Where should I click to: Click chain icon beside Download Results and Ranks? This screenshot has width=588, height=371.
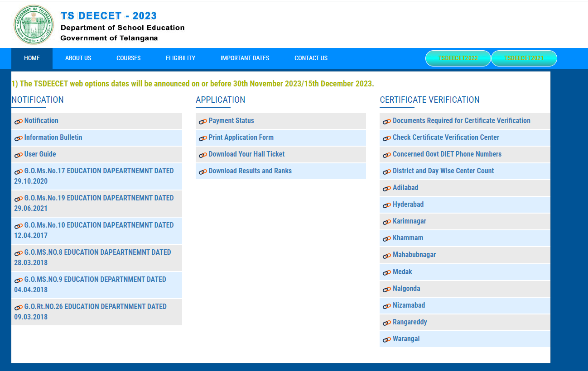coord(203,171)
